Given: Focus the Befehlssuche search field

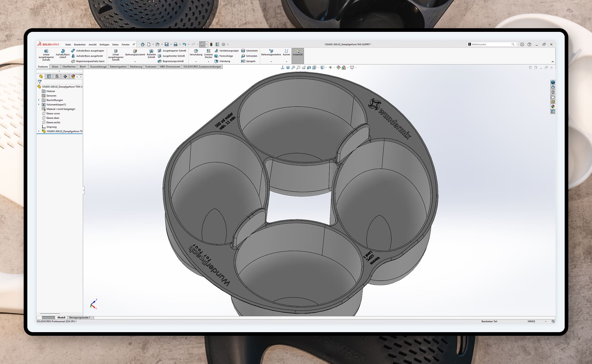Looking at the screenshot, I should pyautogui.click(x=489, y=44).
